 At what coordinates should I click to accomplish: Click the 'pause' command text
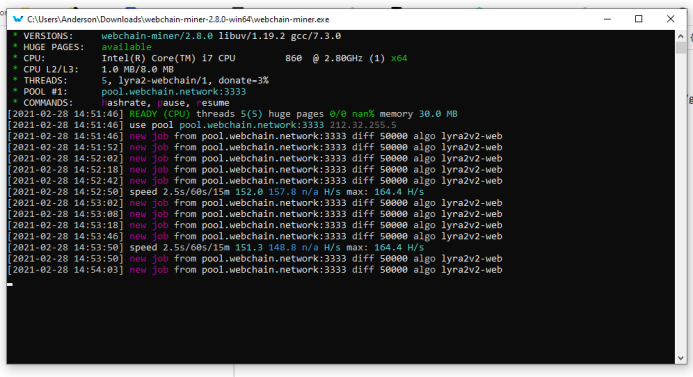tap(171, 103)
